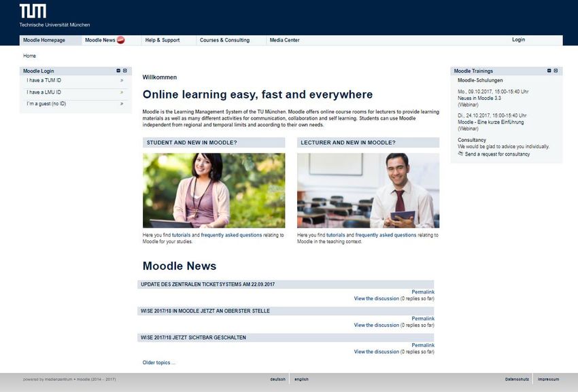This screenshot has height=392, width=578.
Task: Click the 'WiSe 2017/18 in Moodle jetzt an oberster Stelle' headline
Action: point(205,311)
